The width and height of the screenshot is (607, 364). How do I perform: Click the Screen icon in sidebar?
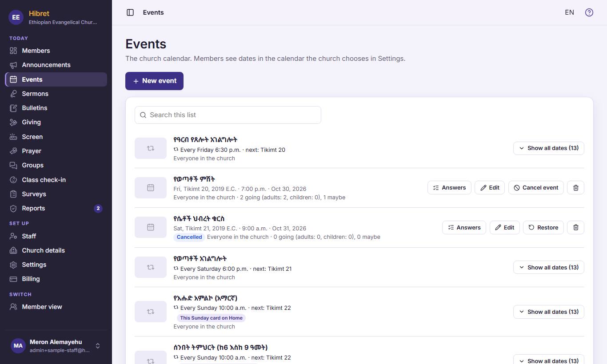point(13,137)
